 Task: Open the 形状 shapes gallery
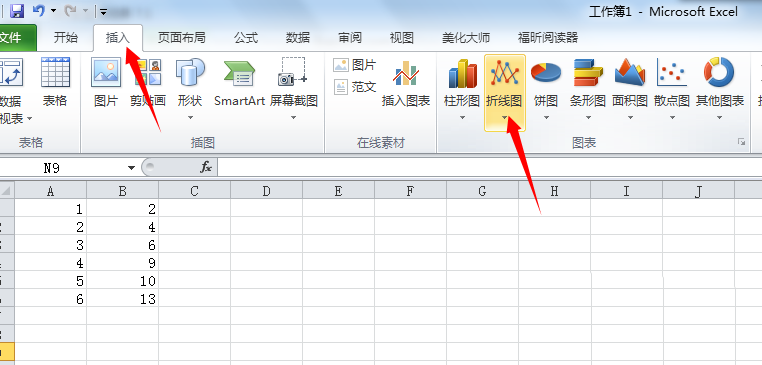pos(190,73)
